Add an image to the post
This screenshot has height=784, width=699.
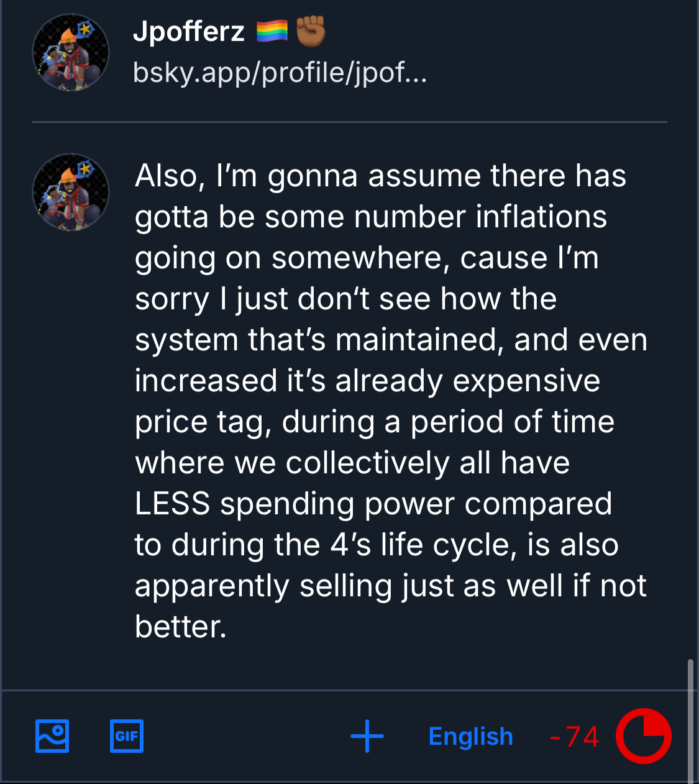coord(52,736)
